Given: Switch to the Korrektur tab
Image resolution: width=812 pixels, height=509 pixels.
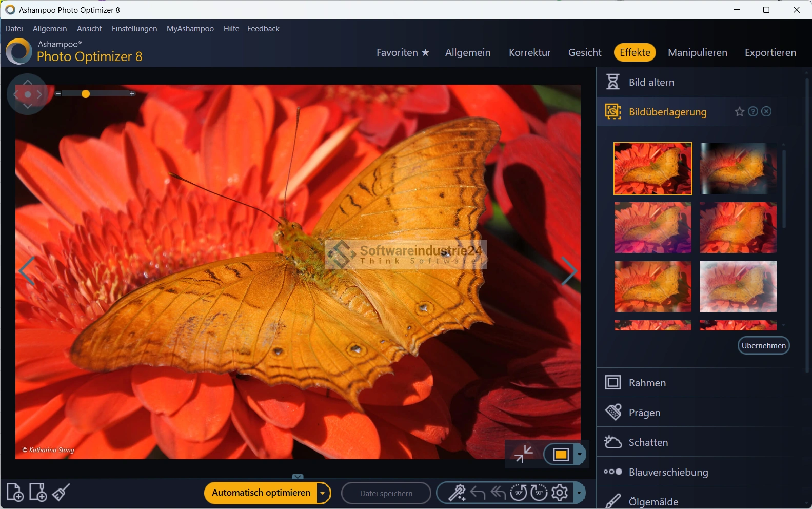Looking at the screenshot, I should [529, 52].
